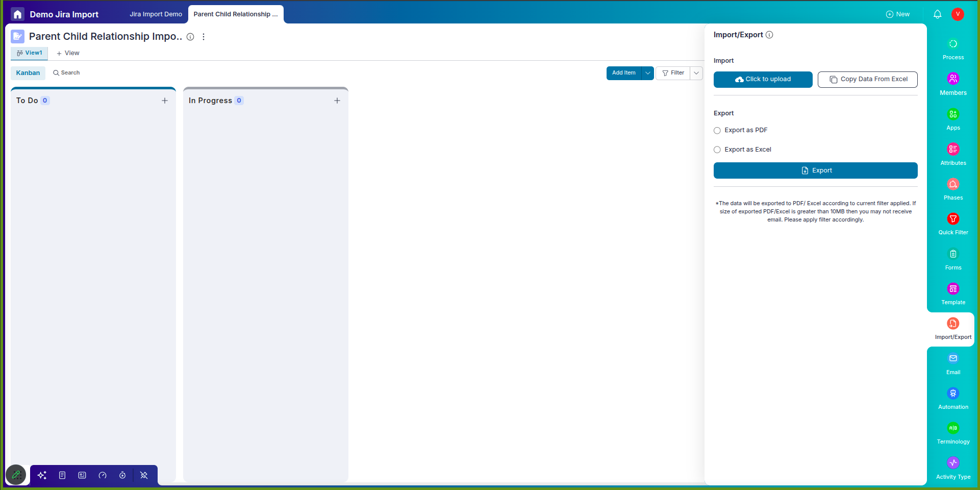Viewport: 980px width, 490px height.
Task: Open the notifications bell
Action: (937, 14)
